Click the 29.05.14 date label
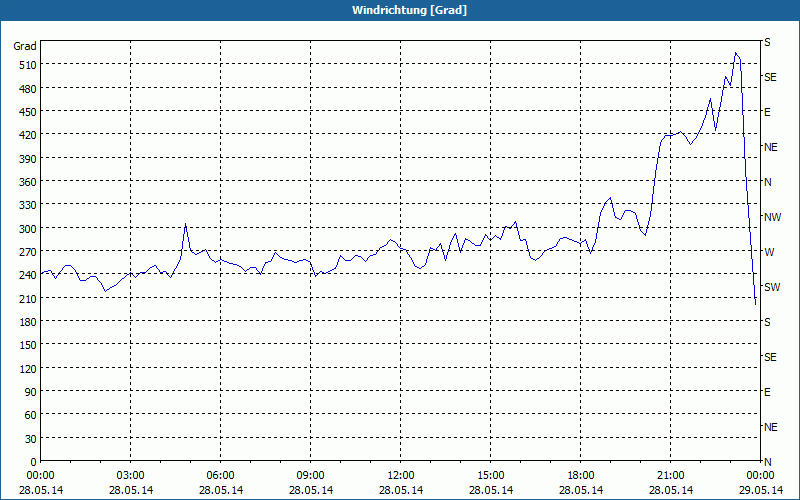This screenshot has width=800, height=500. [760, 490]
